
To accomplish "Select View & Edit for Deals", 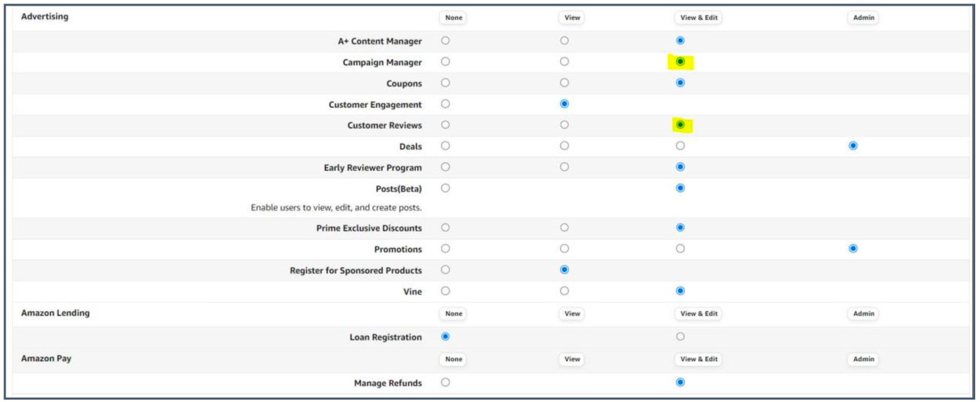I will [x=680, y=146].
